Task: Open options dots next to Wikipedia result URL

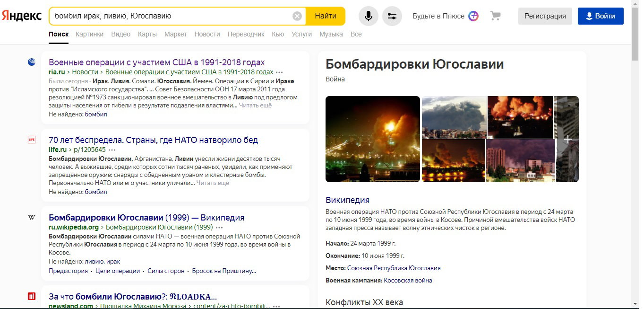Action: coord(219,227)
